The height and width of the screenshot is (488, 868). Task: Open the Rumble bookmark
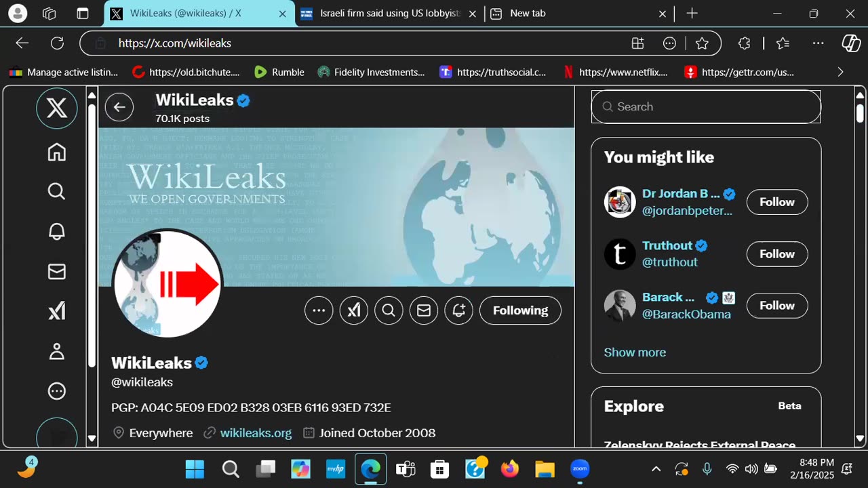pos(279,72)
